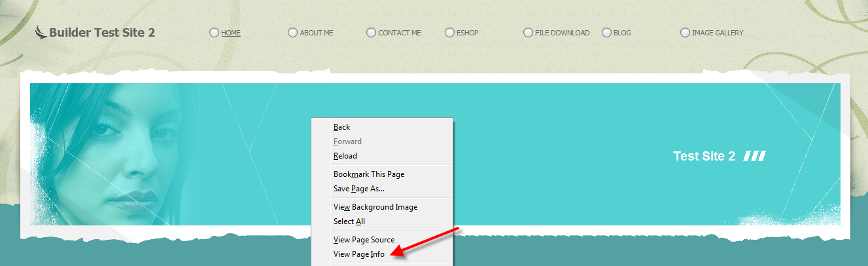Viewport: 868px width, 266px height.
Task: Select Reload from the context menu
Action: (345, 156)
